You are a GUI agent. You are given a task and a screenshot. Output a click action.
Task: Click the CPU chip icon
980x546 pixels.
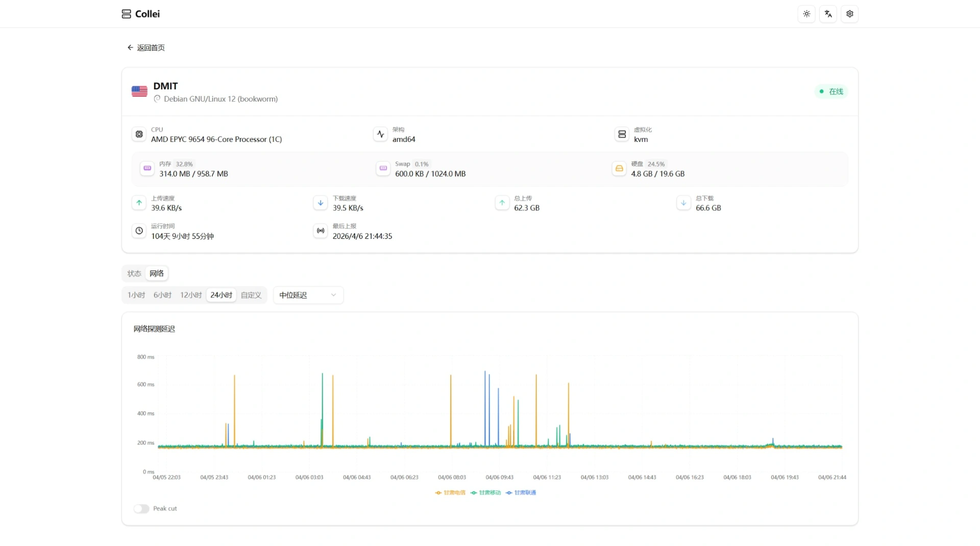point(139,134)
